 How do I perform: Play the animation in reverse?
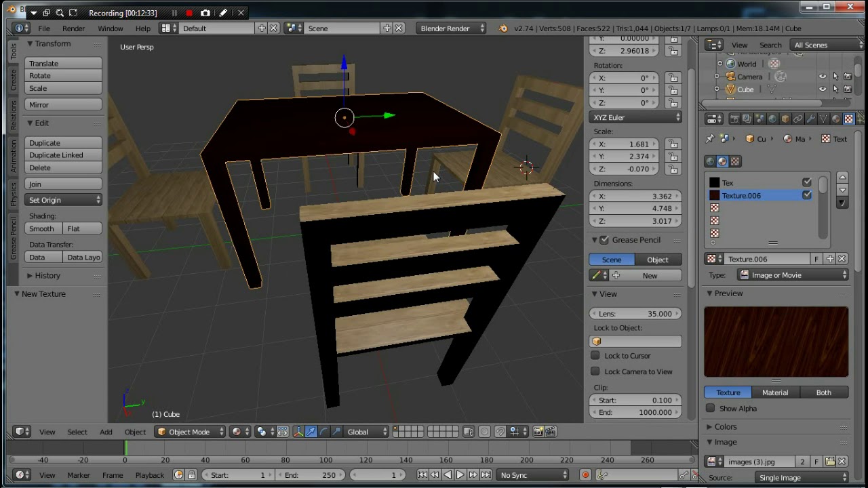point(448,475)
